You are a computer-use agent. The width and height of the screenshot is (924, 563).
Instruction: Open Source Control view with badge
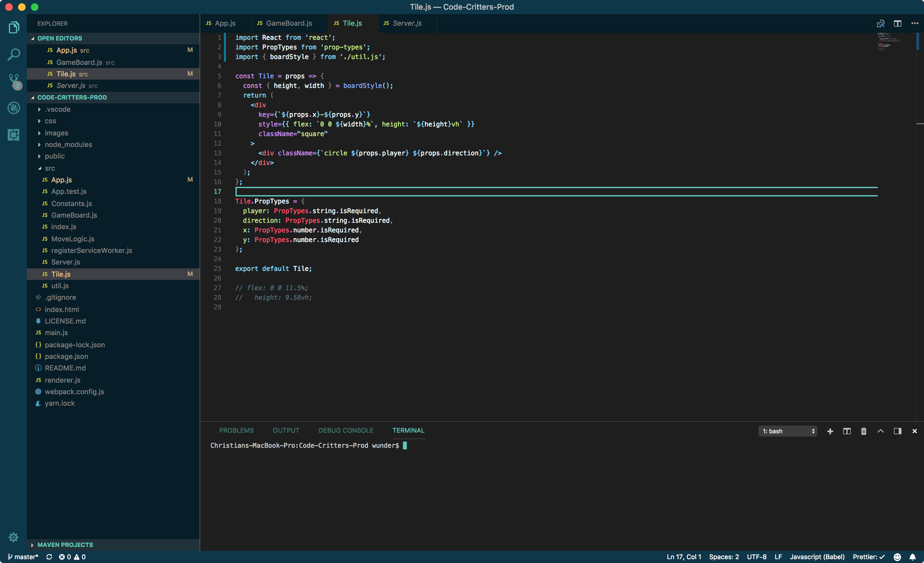tap(13, 81)
